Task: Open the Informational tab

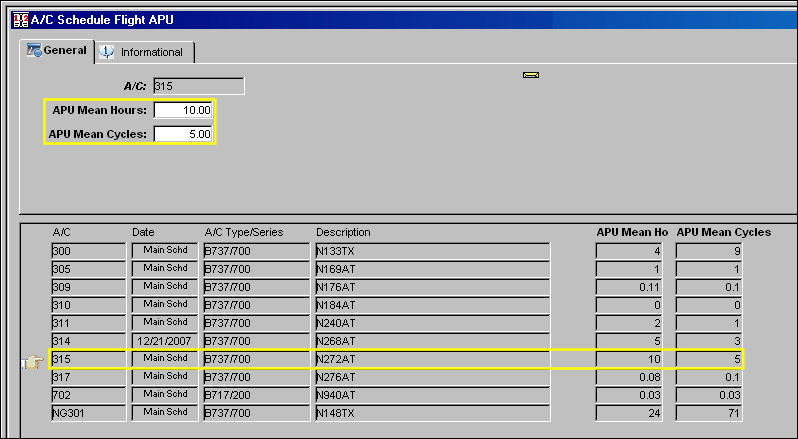Action: pos(145,52)
